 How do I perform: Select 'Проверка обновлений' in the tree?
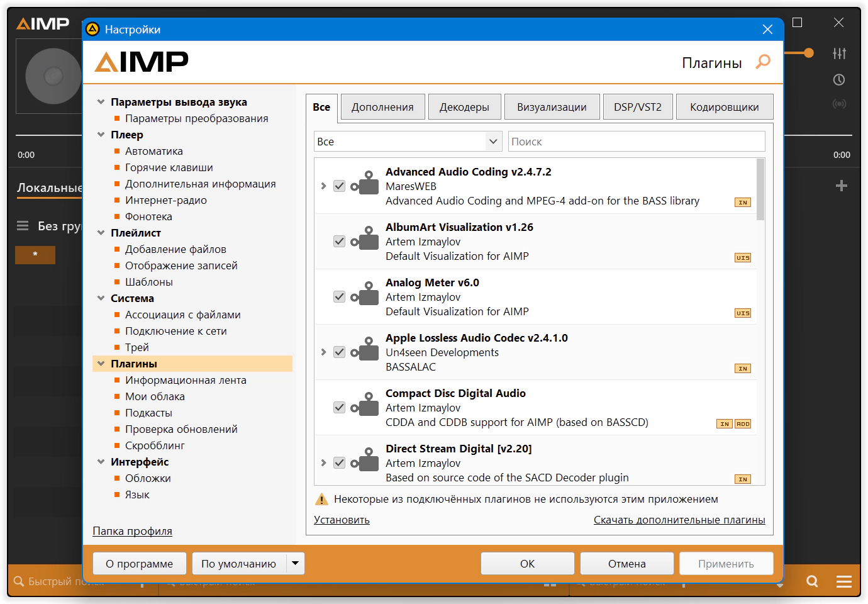coord(181,429)
